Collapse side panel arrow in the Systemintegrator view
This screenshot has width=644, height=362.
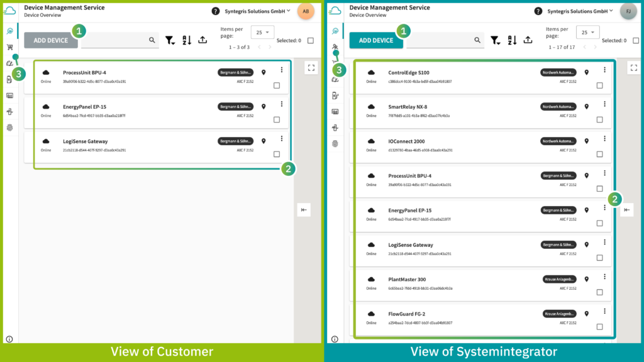(627, 210)
